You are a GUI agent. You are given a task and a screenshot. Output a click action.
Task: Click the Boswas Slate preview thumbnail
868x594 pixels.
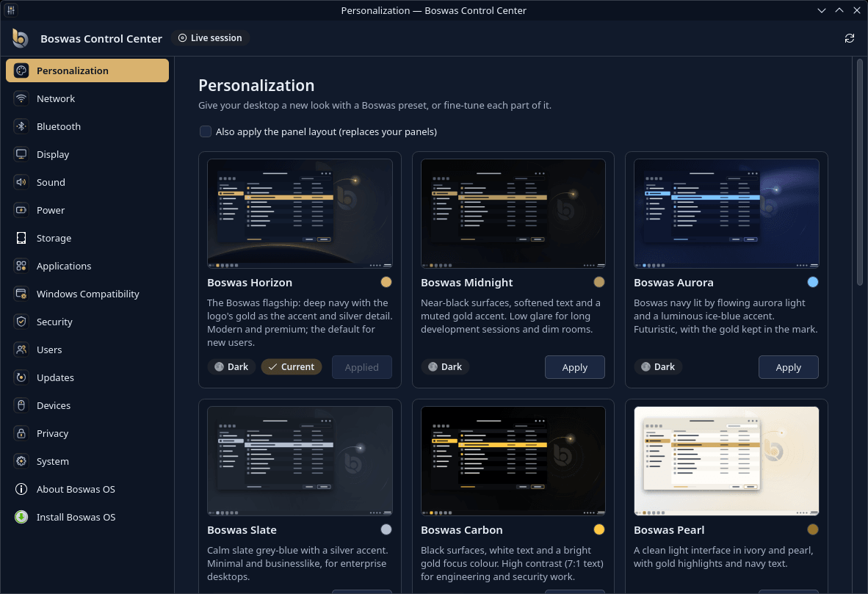click(x=300, y=460)
